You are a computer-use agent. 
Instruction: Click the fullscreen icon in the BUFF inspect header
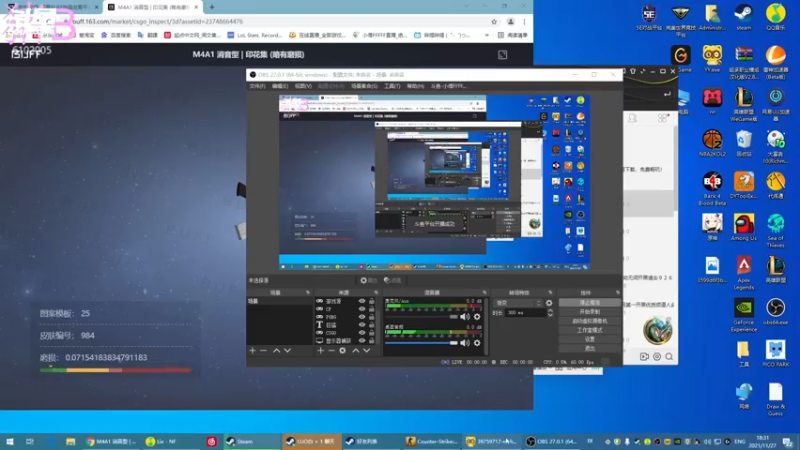(x=503, y=55)
